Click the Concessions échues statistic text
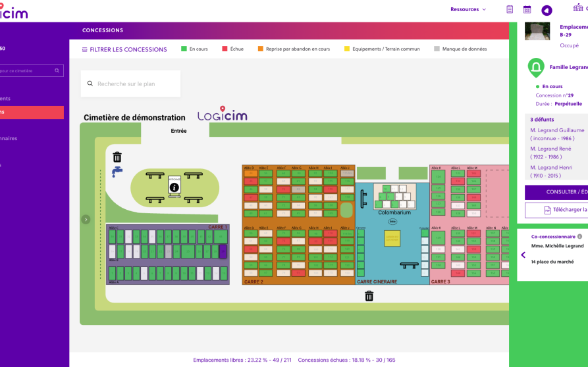Image resolution: width=588 pixels, height=367 pixels. (x=346, y=360)
